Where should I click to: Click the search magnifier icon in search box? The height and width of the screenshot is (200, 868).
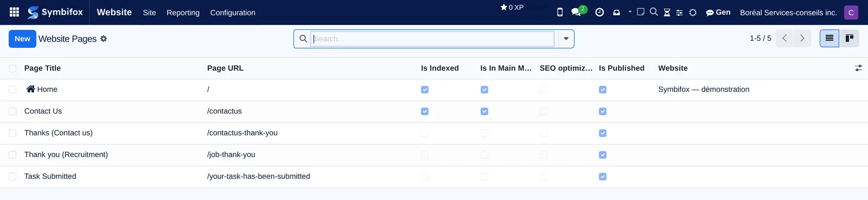tap(303, 39)
